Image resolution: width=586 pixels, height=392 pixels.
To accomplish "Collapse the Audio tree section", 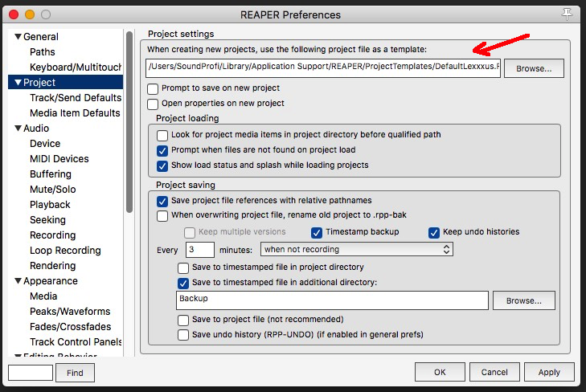I will coord(18,128).
